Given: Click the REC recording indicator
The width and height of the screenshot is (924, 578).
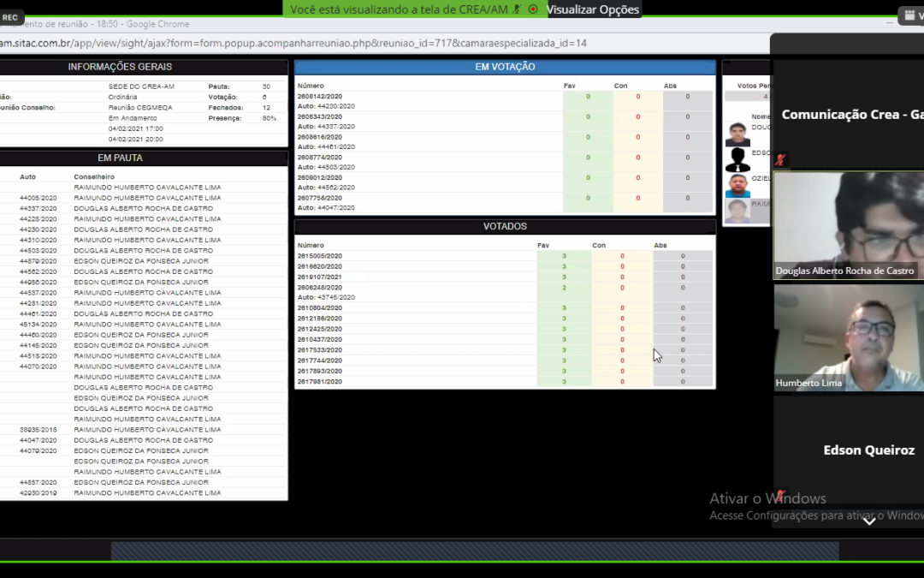Looking at the screenshot, I should tap(10, 17).
